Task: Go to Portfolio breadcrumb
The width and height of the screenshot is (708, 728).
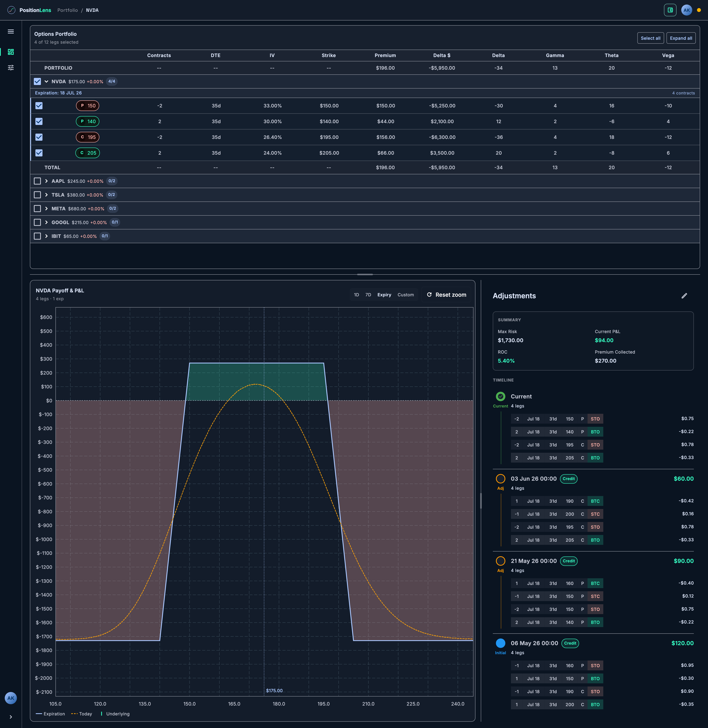Action: (x=68, y=10)
